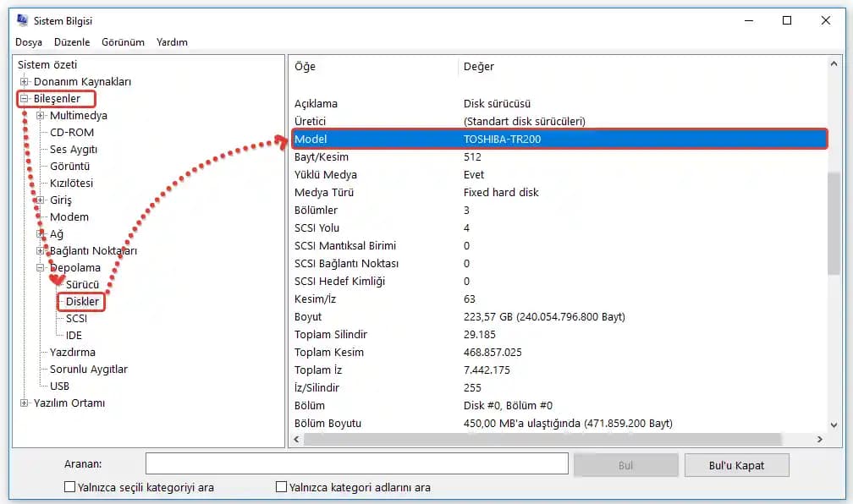Open the Görünüm menu
Image resolution: width=853 pixels, height=504 pixels.
pos(123,42)
